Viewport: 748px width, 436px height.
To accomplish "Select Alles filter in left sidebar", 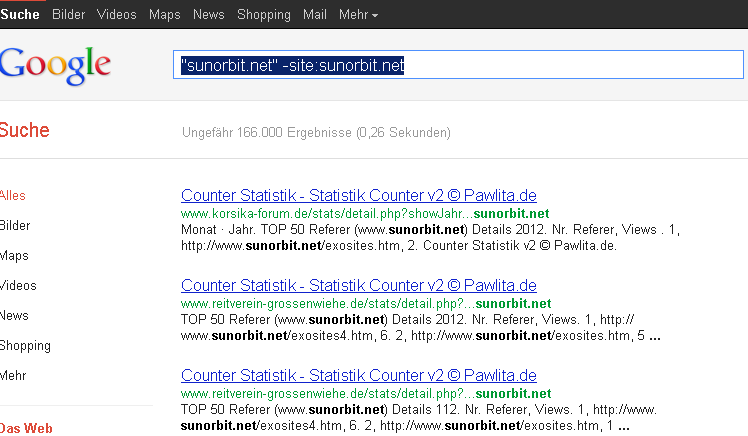I will tap(13, 196).
